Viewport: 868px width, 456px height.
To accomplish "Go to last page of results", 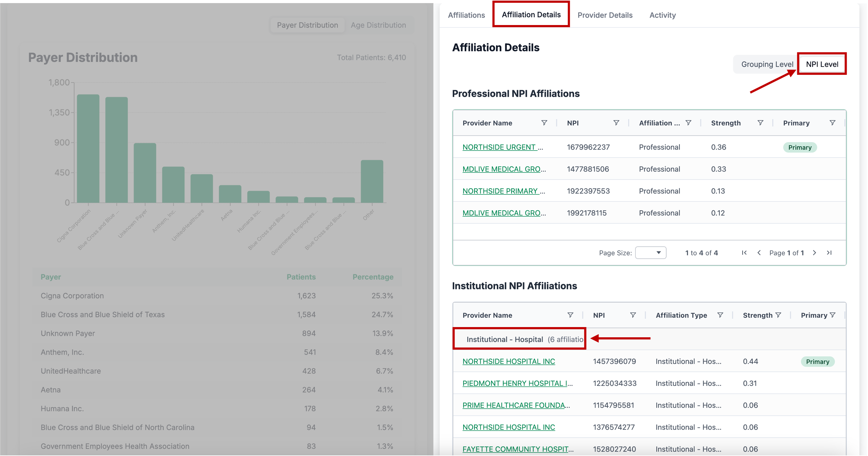I will point(829,253).
